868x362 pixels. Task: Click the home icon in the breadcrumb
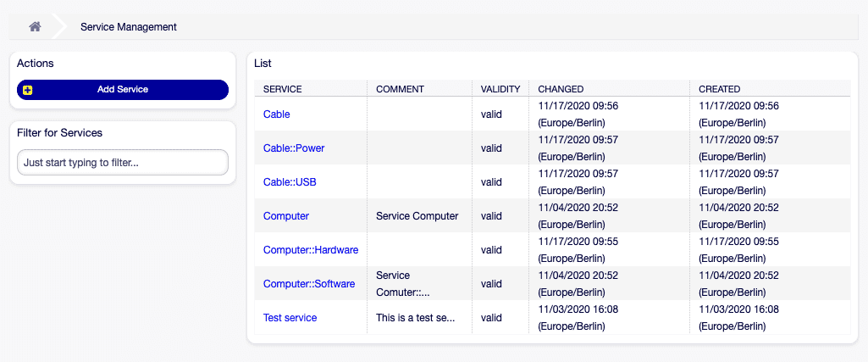point(35,26)
